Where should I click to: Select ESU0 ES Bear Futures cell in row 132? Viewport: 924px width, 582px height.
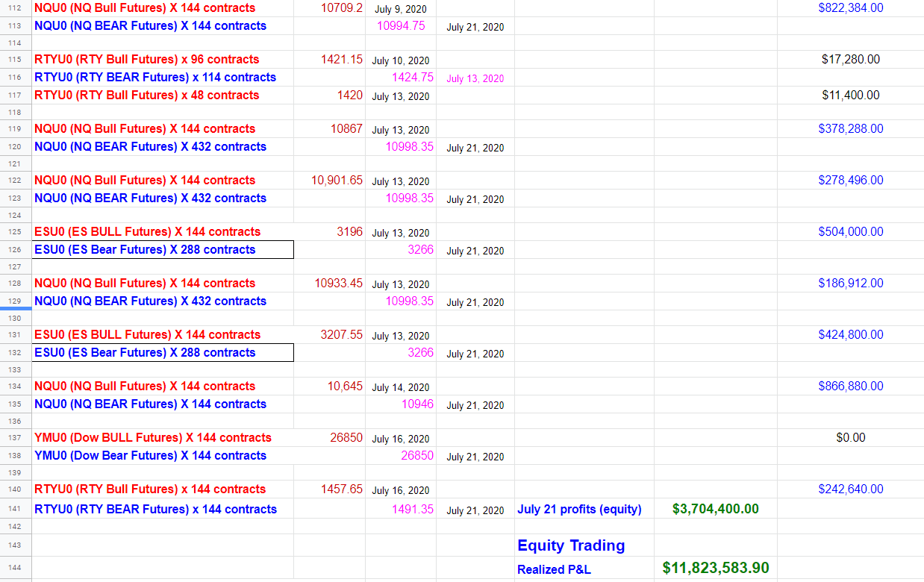pos(162,353)
